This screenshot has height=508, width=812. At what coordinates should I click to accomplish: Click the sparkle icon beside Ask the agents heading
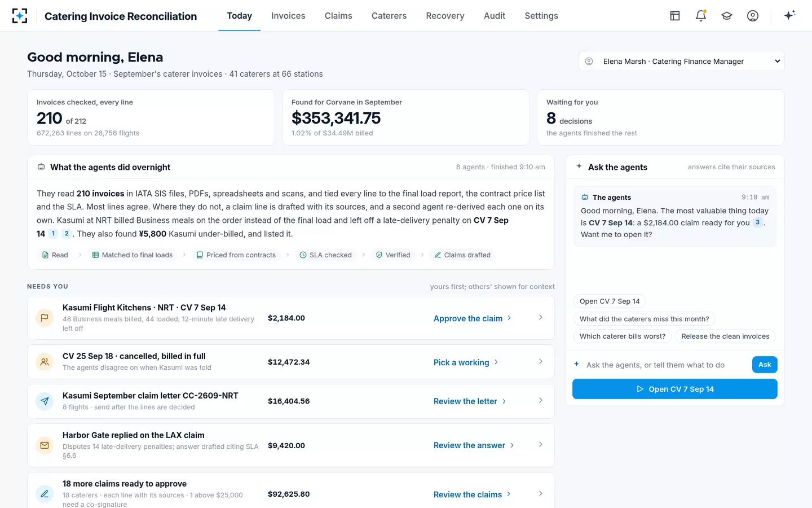click(579, 167)
